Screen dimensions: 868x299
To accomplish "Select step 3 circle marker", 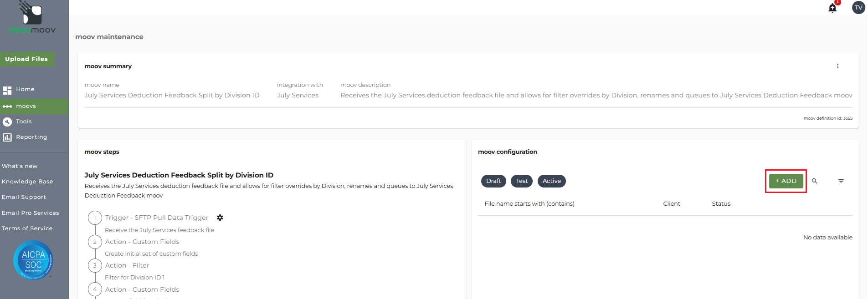I will coord(95,265).
